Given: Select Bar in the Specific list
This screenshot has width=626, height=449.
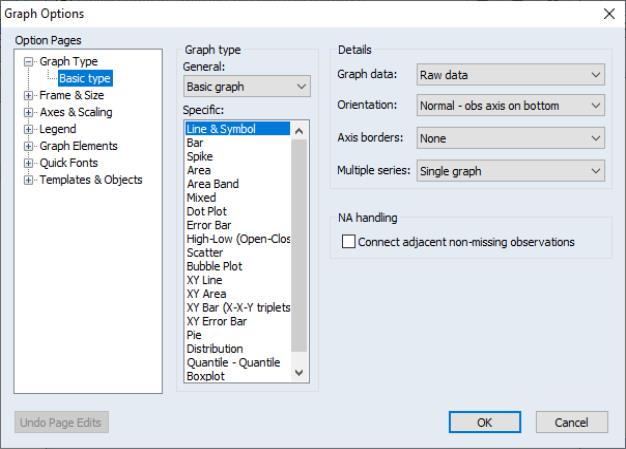Looking at the screenshot, I should pos(196,143).
